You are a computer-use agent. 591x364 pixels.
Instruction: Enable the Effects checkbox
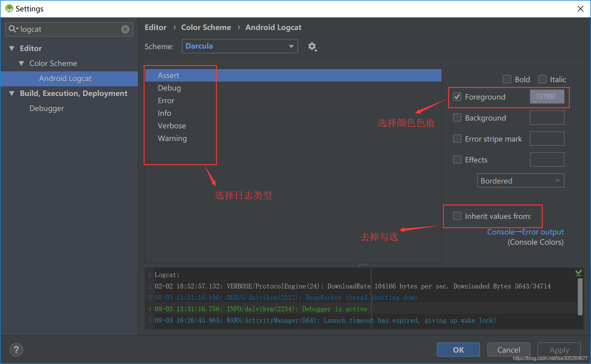(x=457, y=160)
